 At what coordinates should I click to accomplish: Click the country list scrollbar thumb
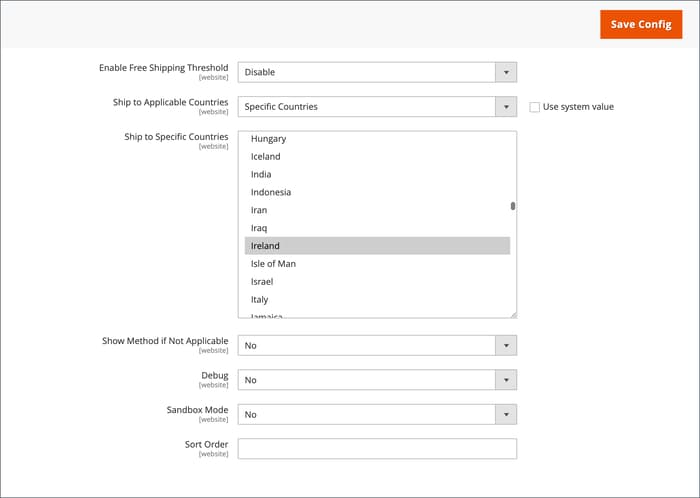pyautogui.click(x=513, y=206)
